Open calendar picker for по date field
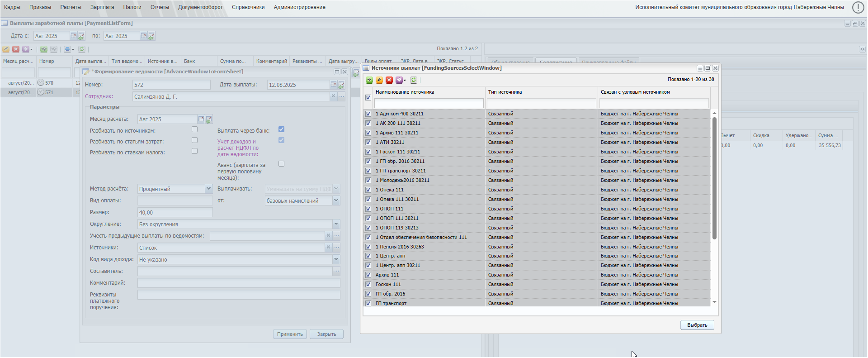 (144, 36)
